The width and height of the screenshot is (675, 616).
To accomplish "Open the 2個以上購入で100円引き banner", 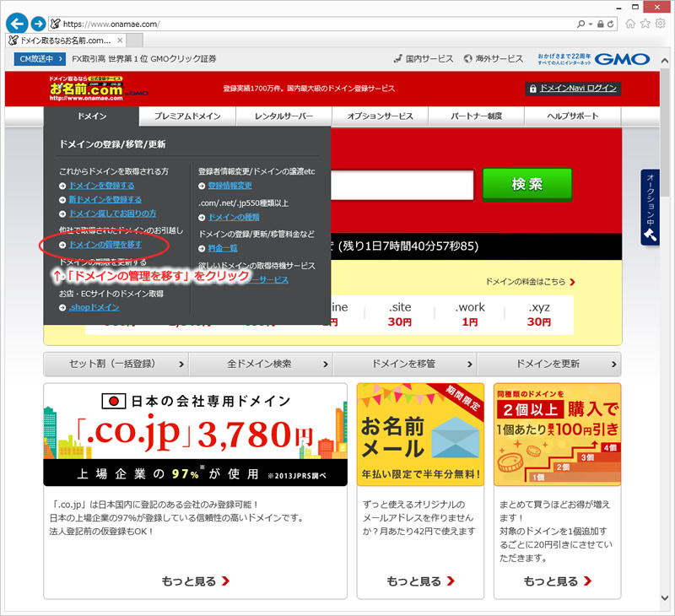I will click(x=558, y=435).
